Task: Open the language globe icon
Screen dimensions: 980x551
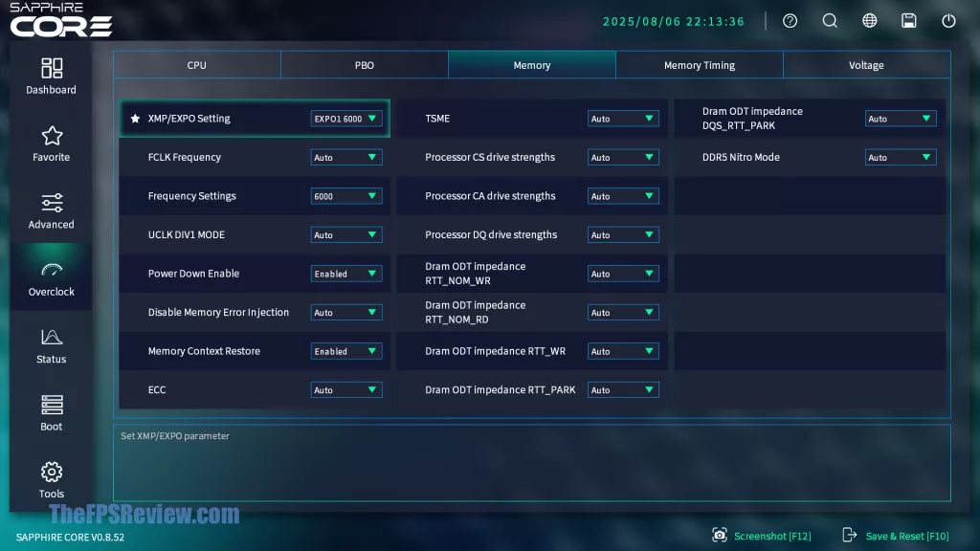Action: pyautogui.click(x=869, y=21)
